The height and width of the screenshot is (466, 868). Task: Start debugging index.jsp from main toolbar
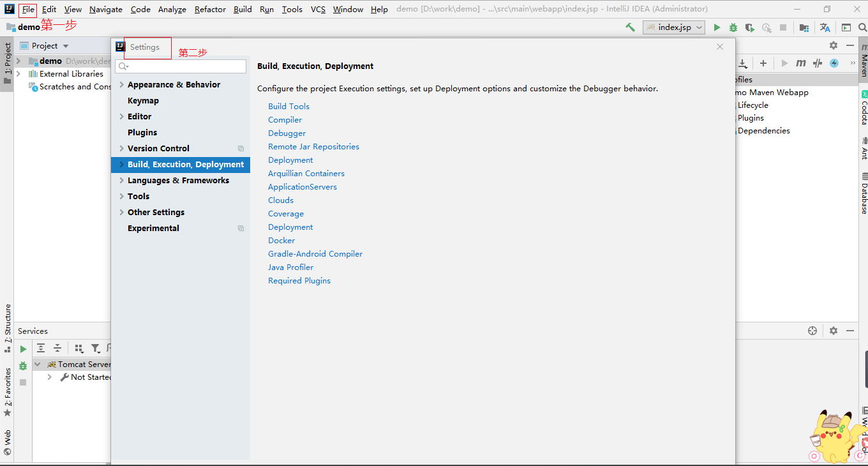(733, 27)
